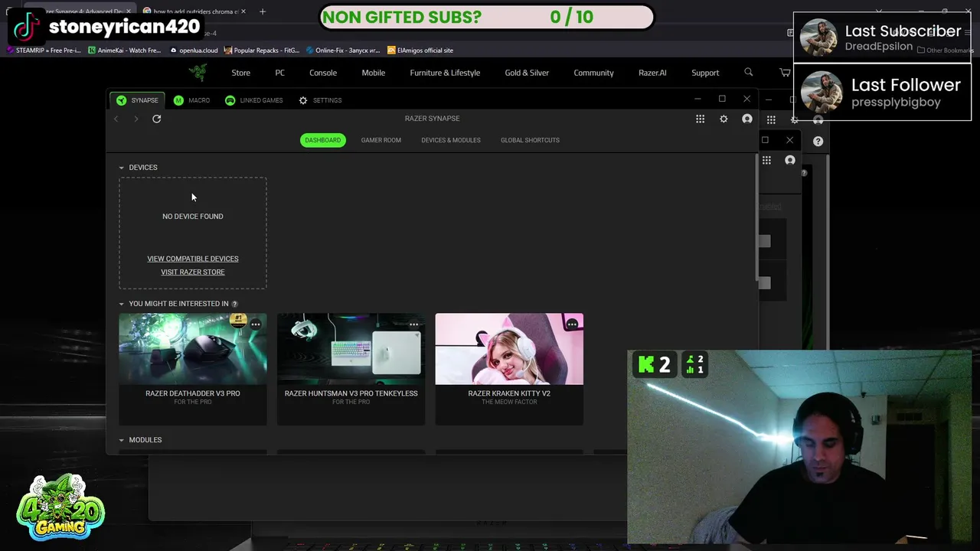
Task: Collapse the You Might Be Interested In section
Action: [x=121, y=304]
